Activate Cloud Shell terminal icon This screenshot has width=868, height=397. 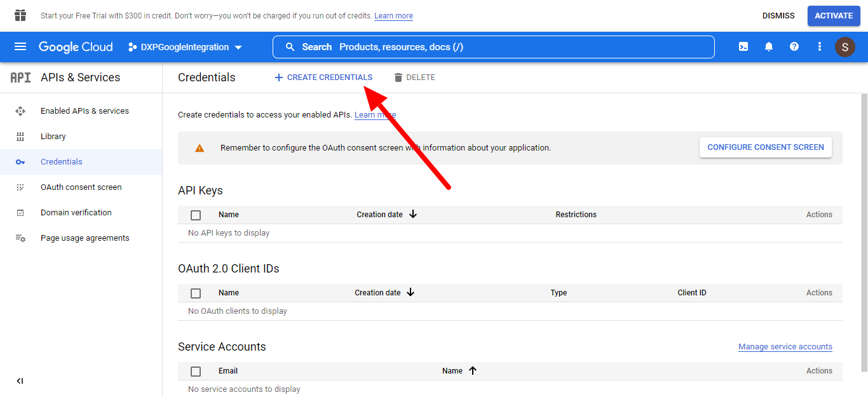pyautogui.click(x=743, y=47)
